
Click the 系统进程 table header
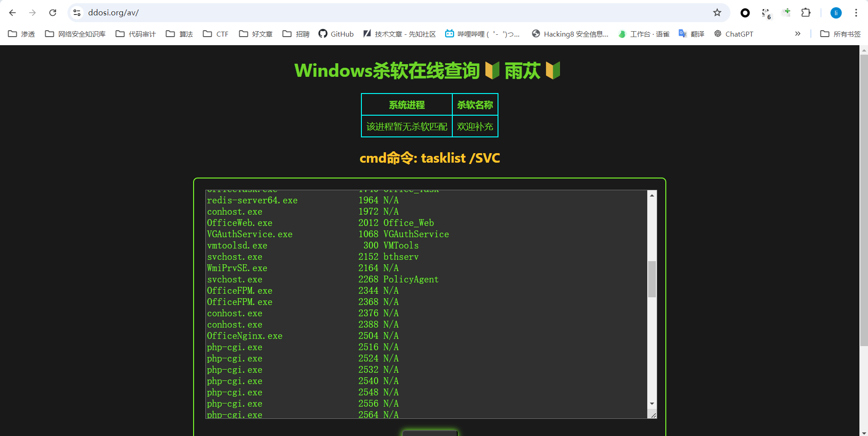407,105
